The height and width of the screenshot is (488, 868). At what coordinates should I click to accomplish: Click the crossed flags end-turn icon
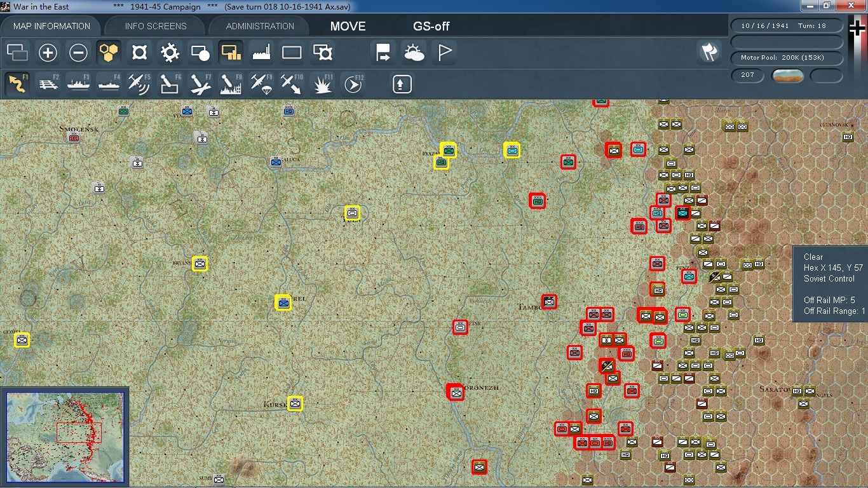[x=709, y=53]
